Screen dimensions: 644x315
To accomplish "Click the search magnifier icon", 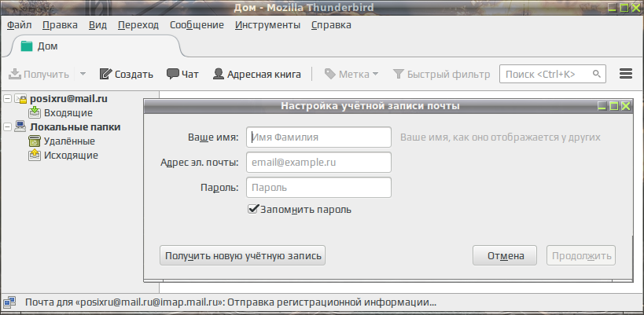I will pyautogui.click(x=596, y=75).
